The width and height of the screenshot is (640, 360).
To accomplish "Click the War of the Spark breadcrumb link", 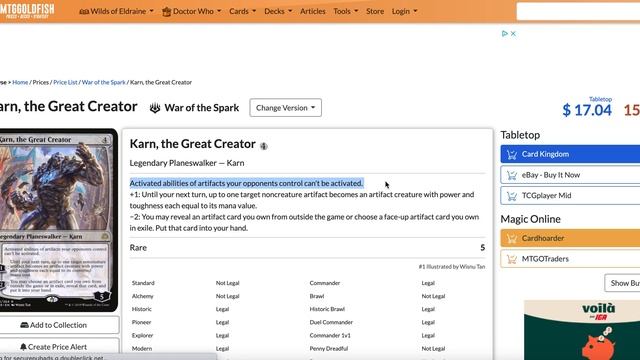I will [x=104, y=82].
